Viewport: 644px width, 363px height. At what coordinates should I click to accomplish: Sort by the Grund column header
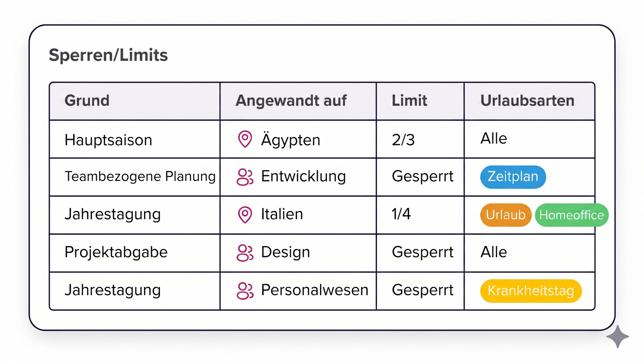click(87, 101)
